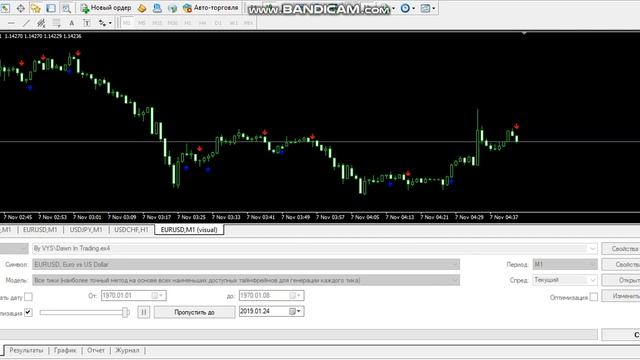The image size is (640, 360).
Task: Click the globe icon in the toolbar
Action: tap(173, 8)
